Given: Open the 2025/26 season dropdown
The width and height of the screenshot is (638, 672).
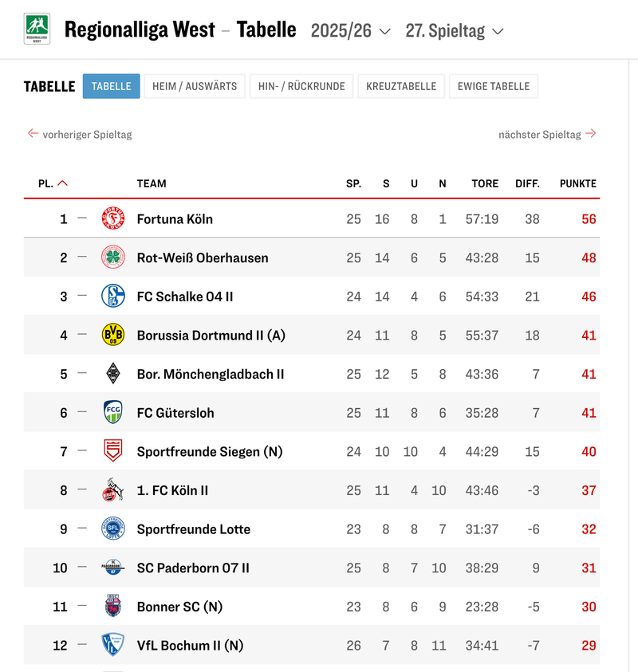Looking at the screenshot, I should coord(351,31).
